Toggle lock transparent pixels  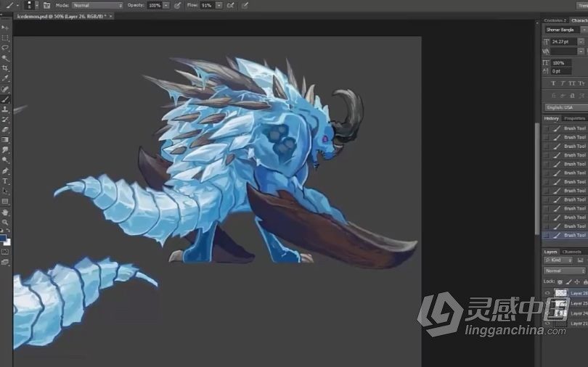tap(560, 281)
